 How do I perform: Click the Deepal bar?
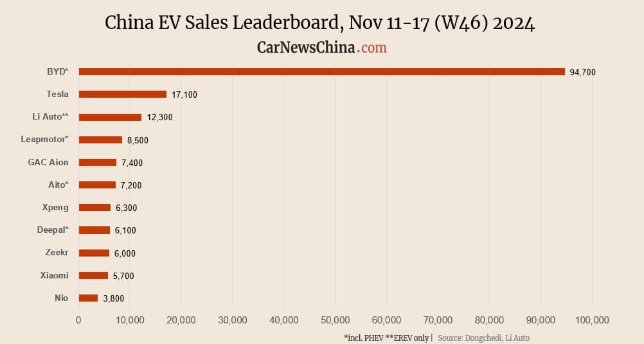pos(94,230)
